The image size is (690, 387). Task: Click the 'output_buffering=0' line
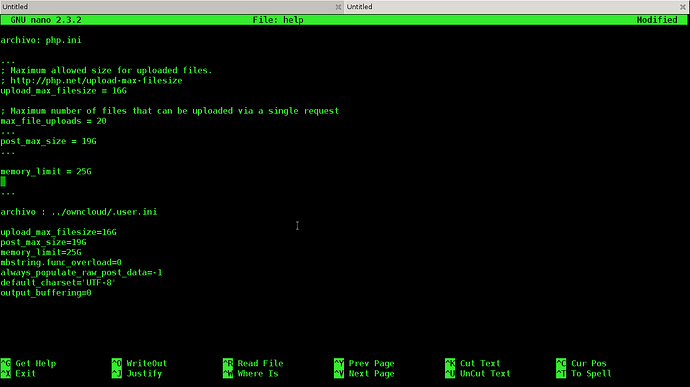tap(46, 293)
